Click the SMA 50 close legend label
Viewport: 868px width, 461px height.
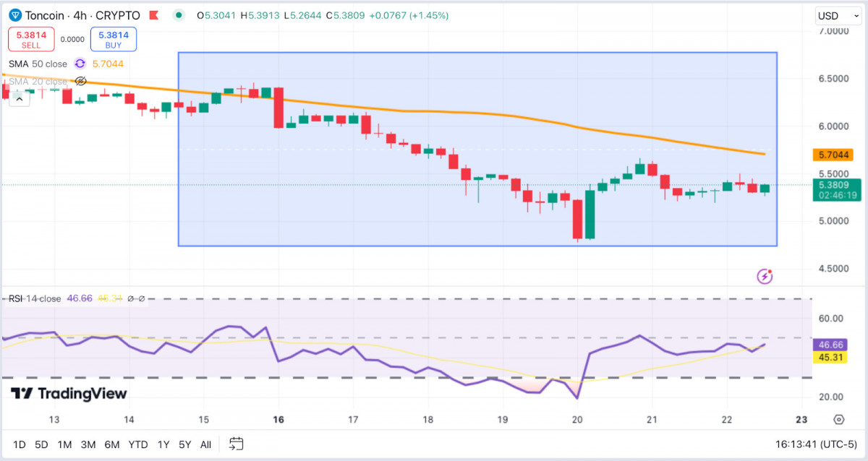pyautogui.click(x=38, y=64)
